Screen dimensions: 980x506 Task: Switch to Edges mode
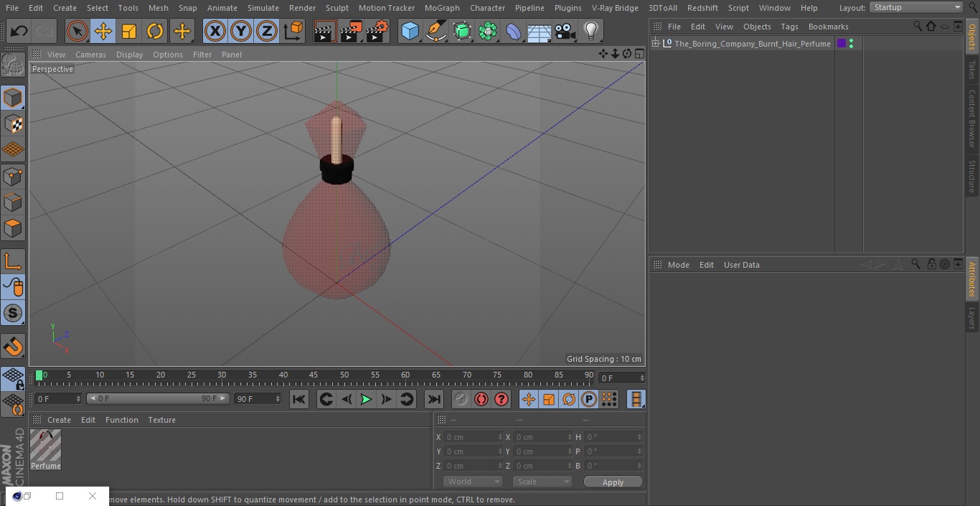click(x=13, y=202)
